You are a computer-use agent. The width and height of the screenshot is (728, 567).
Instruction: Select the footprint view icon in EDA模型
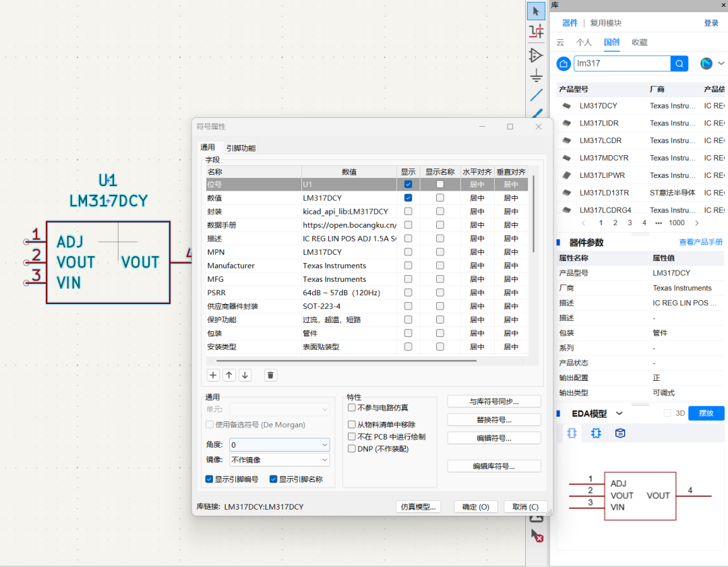[596, 433]
